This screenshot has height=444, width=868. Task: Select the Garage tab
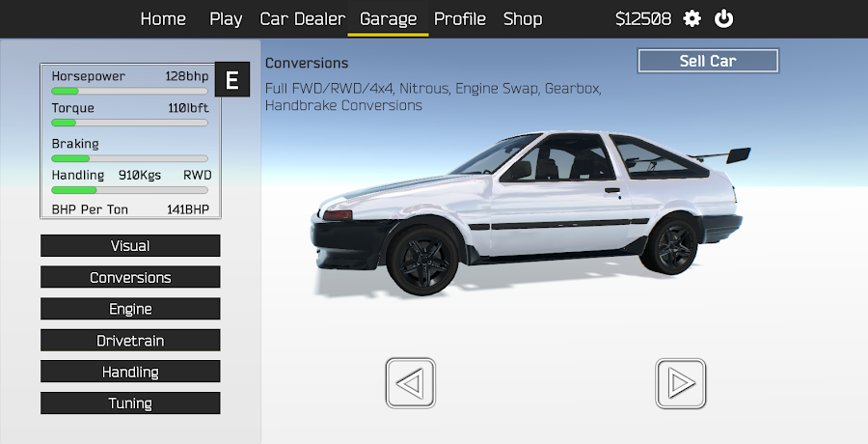point(388,18)
